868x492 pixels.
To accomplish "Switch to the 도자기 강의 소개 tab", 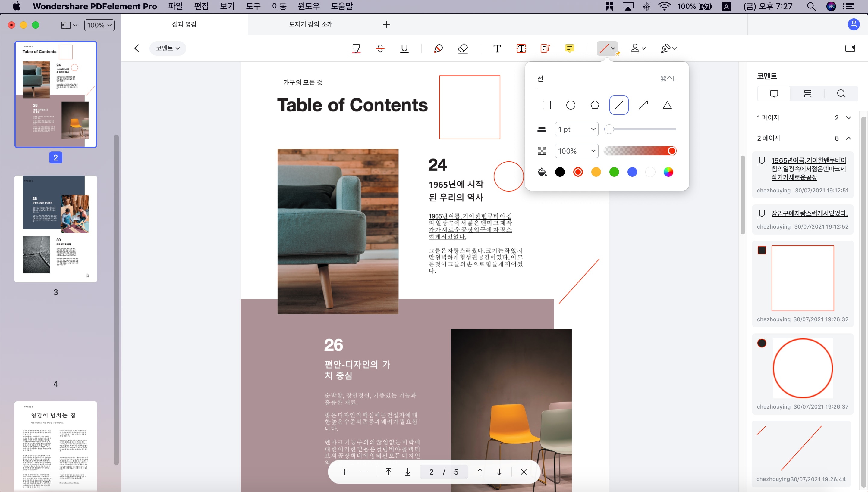I will tap(311, 24).
